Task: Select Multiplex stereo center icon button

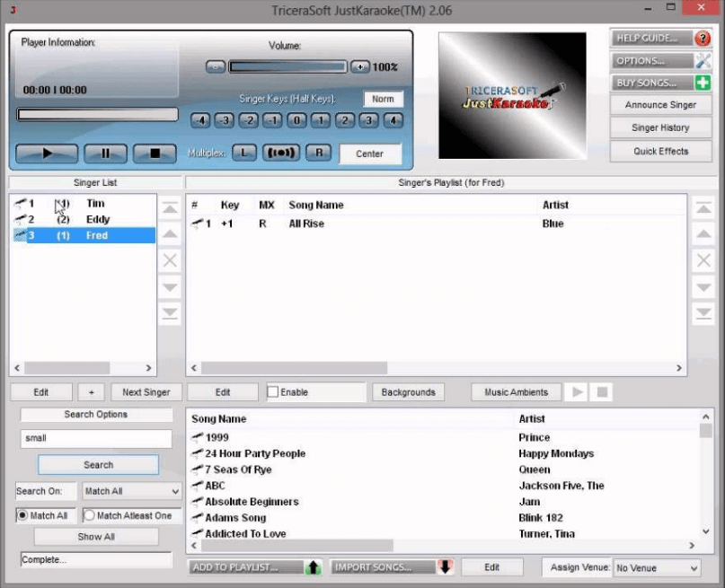Action: pyautogui.click(x=281, y=154)
